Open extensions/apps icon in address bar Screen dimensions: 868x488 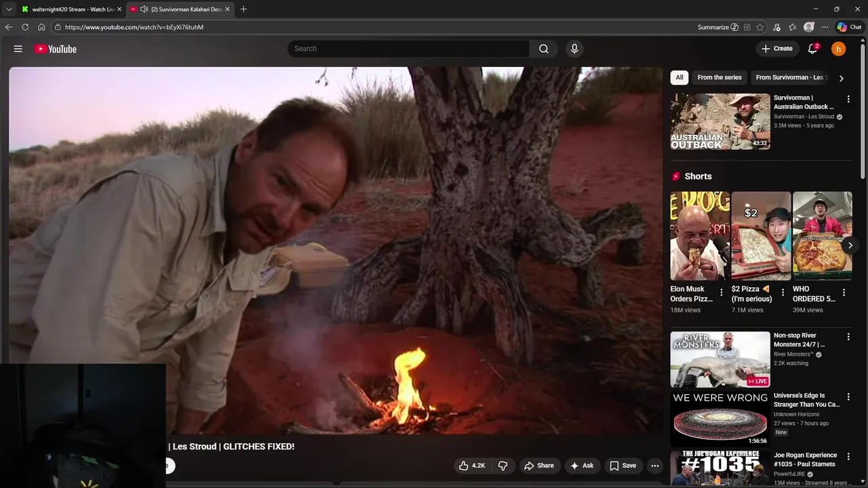point(747,27)
